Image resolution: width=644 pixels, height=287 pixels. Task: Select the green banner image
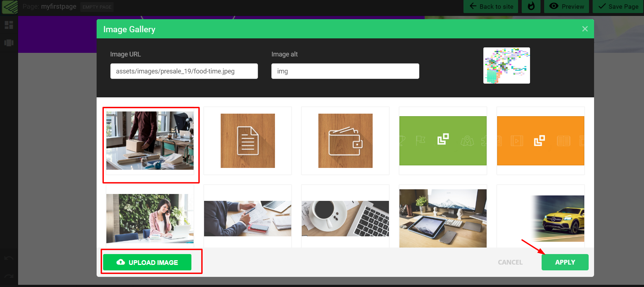click(443, 141)
